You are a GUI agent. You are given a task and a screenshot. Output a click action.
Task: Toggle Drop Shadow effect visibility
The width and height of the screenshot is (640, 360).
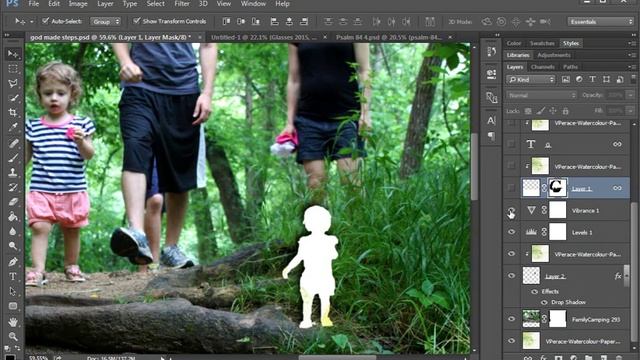[x=544, y=302]
